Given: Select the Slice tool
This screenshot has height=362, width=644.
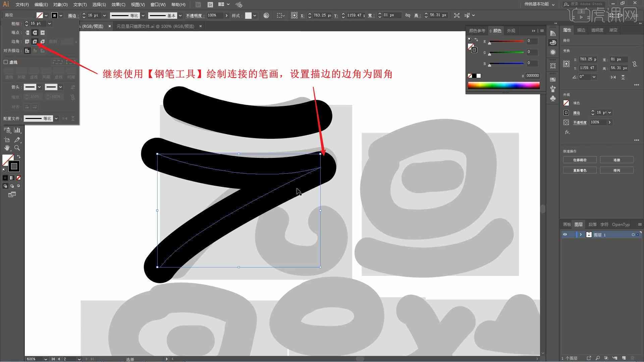Looking at the screenshot, I should [17, 140].
